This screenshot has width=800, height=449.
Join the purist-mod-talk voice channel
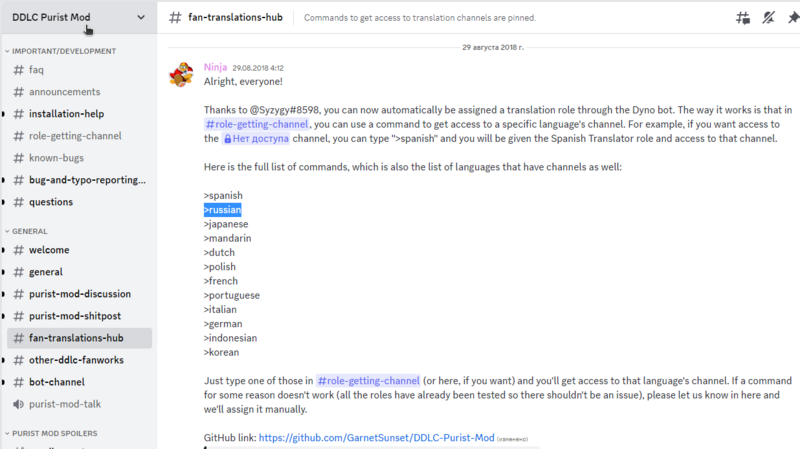pos(65,404)
